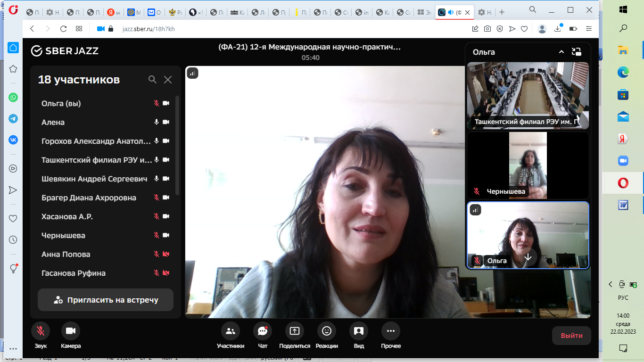Open the More options menu
Viewport: 644px width, 362px height.
(x=390, y=331)
